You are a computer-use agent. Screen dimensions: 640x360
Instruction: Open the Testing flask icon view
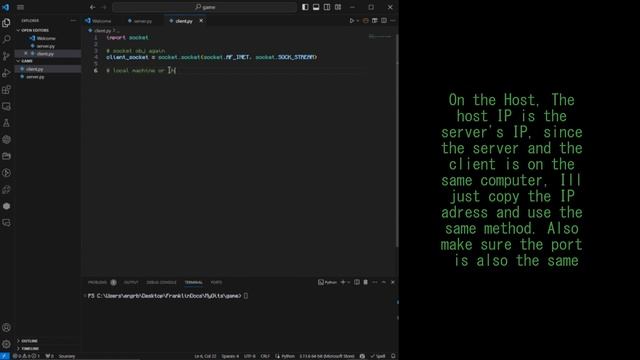click(6, 123)
